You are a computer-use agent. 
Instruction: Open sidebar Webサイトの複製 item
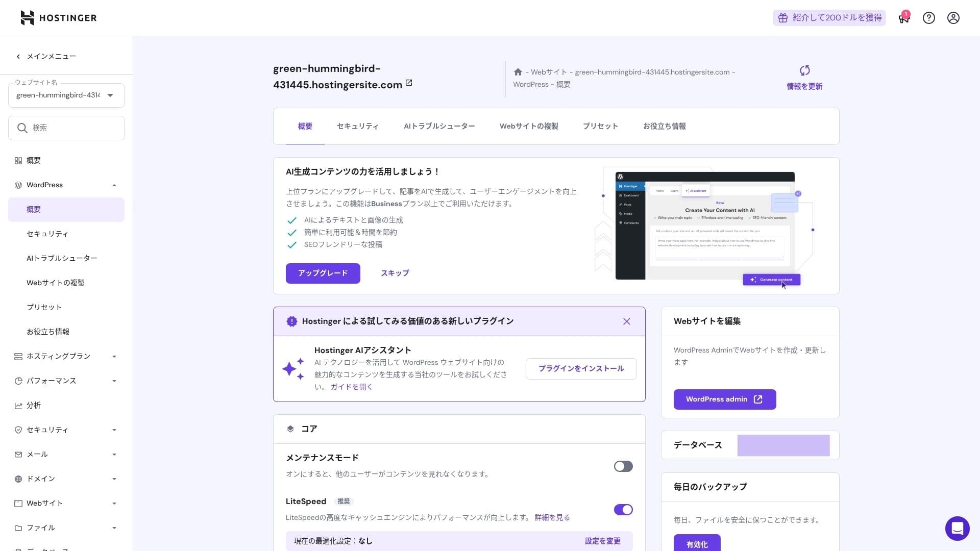66,283
